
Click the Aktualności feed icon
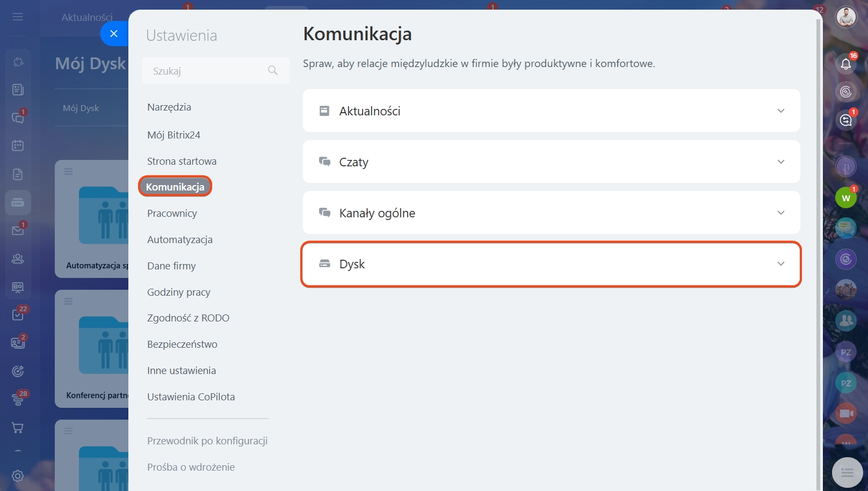[x=324, y=111]
